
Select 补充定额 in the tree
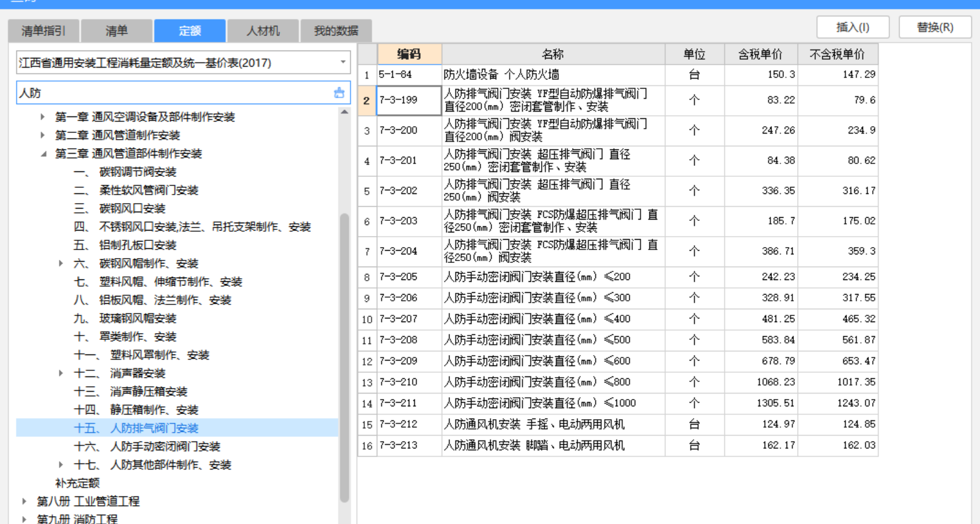[x=77, y=483]
